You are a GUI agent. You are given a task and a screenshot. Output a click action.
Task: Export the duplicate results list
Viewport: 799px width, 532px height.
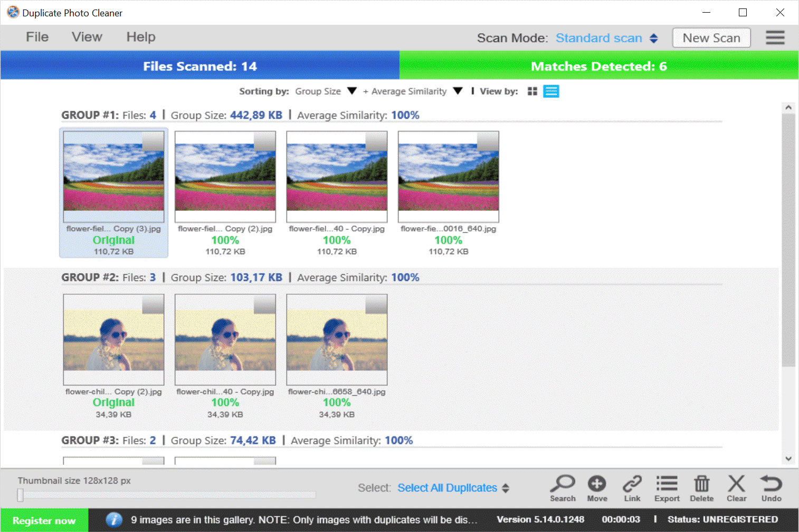point(667,488)
